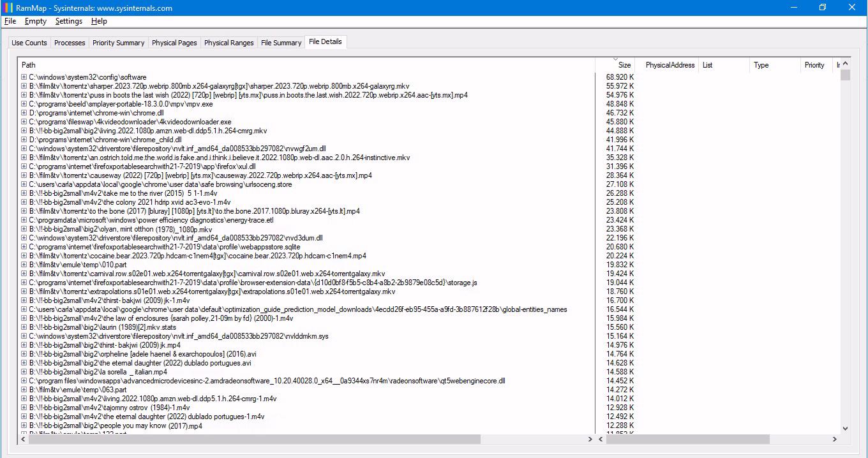The width and height of the screenshot is (868, 458).
Task: Sort by the Size column header
Action: pyautogui.click(x=615, y=64)
